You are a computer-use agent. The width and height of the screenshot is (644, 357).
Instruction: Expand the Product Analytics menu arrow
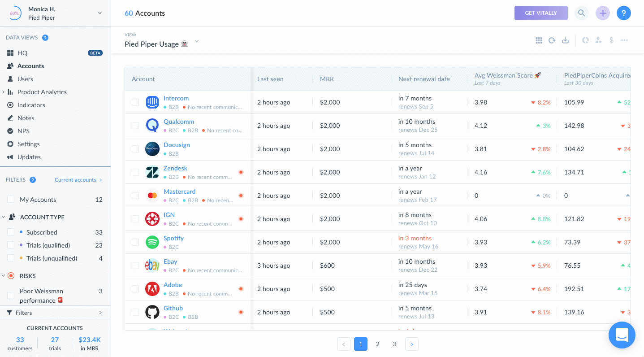click(x=4, y=92)
